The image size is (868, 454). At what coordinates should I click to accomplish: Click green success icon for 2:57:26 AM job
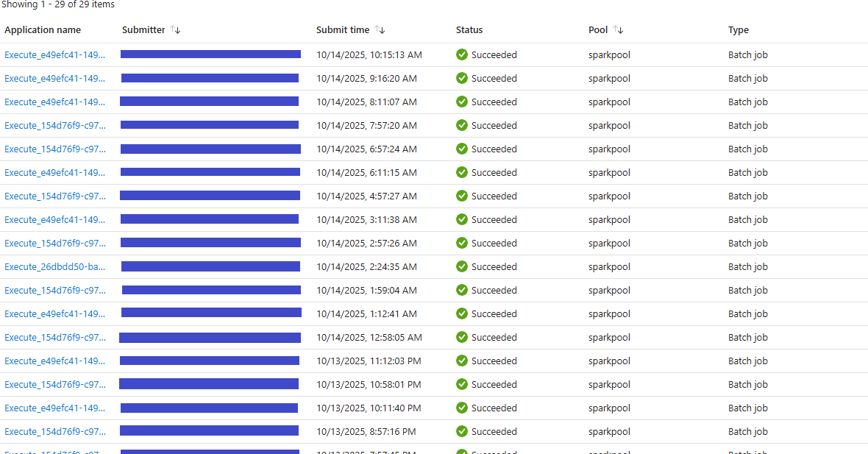pyautogui.click(x=462, y=243)
